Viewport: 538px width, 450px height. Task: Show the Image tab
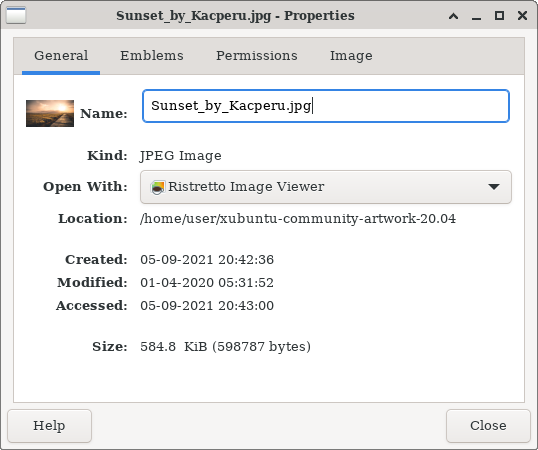point(351,56)
